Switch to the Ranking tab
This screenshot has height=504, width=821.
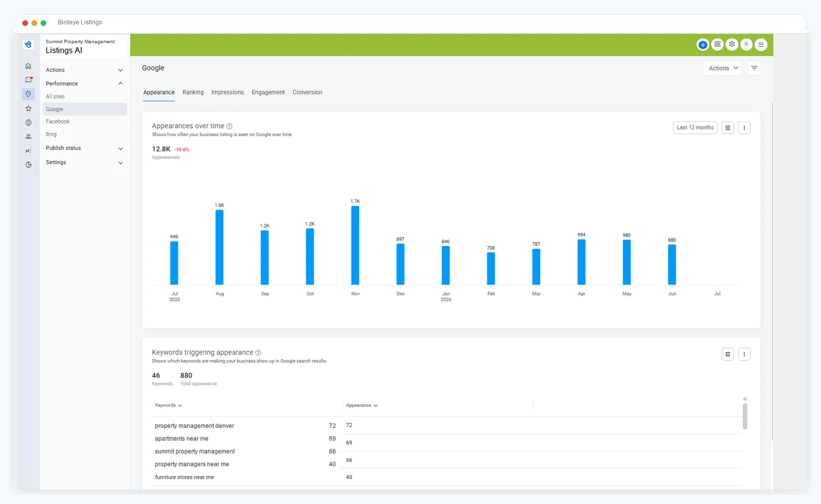(x=193, y=92)
